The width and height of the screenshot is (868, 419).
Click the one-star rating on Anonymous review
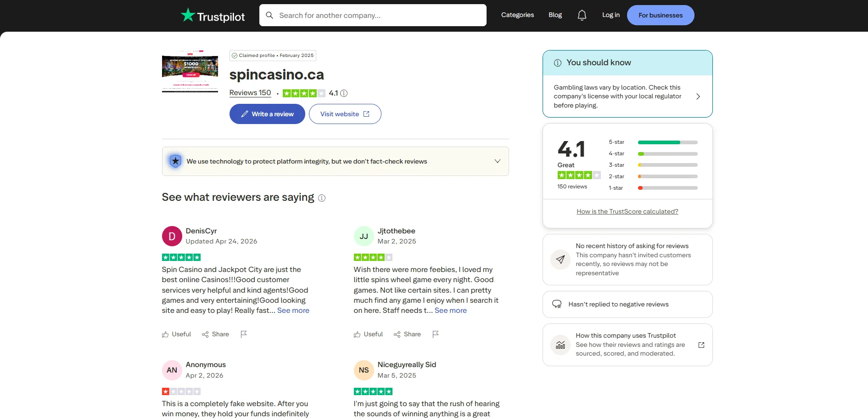pyautogui.click(x=181, y=391)
